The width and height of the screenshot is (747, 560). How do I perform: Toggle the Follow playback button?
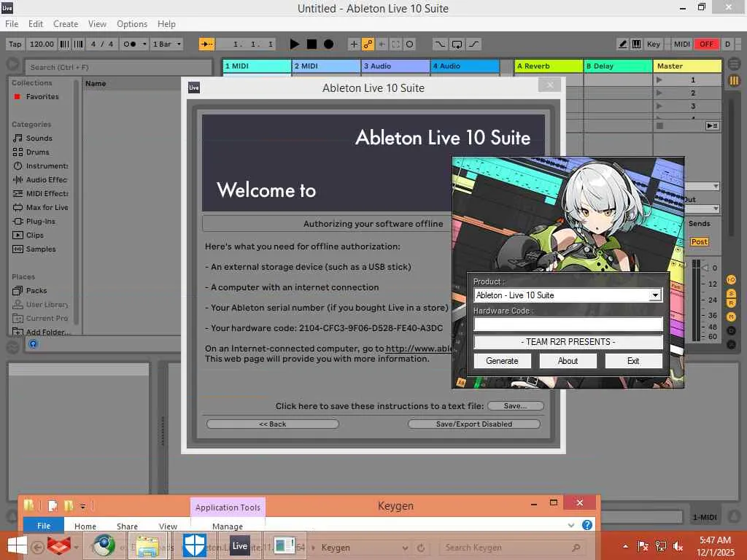[206, 44]
